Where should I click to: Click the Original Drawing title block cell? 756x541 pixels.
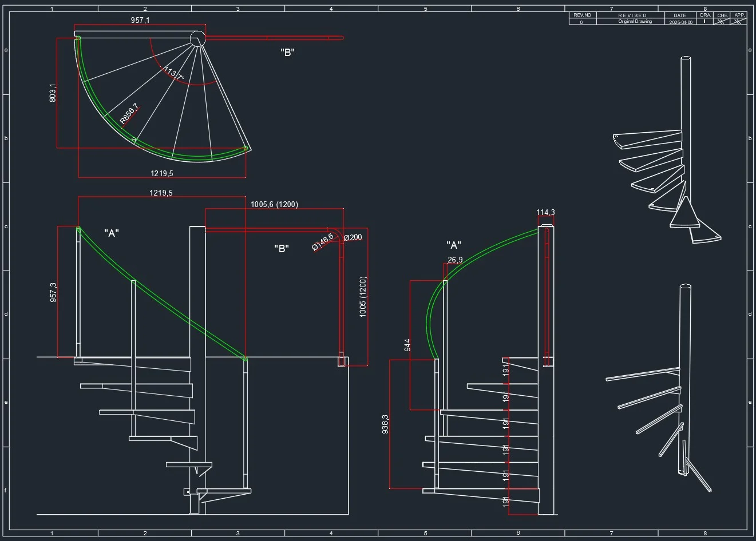[x=635, y=22]
